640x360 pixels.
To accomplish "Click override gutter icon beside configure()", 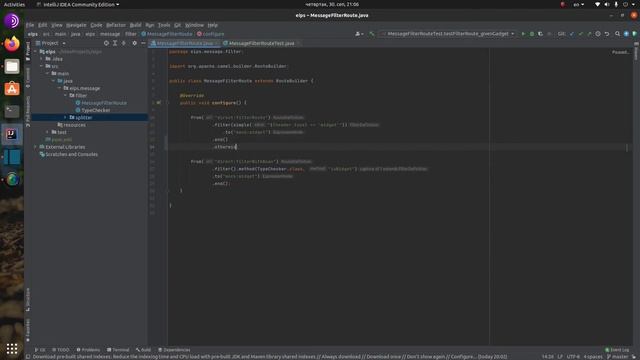I will click(x=158, y=103).
